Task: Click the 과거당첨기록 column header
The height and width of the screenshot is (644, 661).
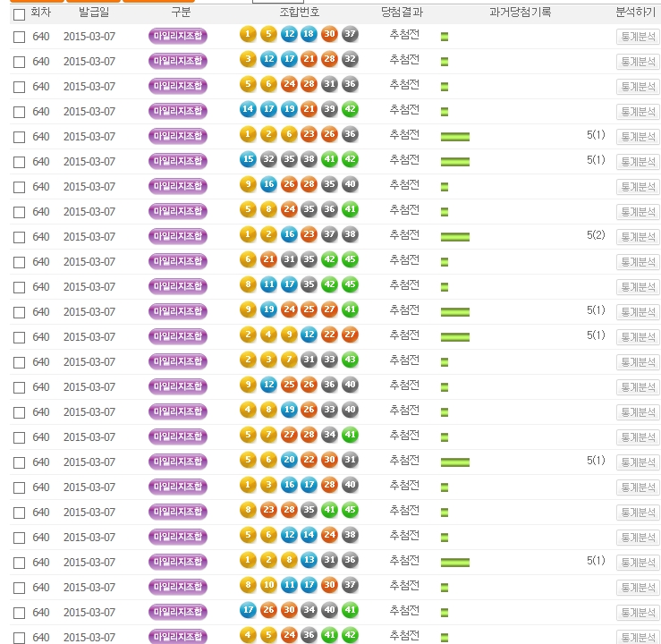Action: [x=520, y=13]
